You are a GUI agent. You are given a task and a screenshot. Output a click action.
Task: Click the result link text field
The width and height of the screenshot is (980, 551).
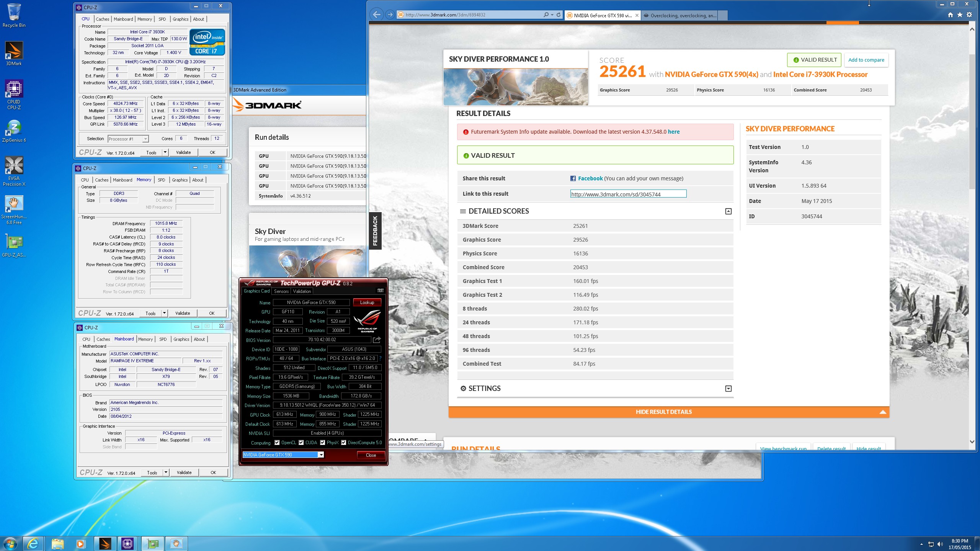pos(628,194)
